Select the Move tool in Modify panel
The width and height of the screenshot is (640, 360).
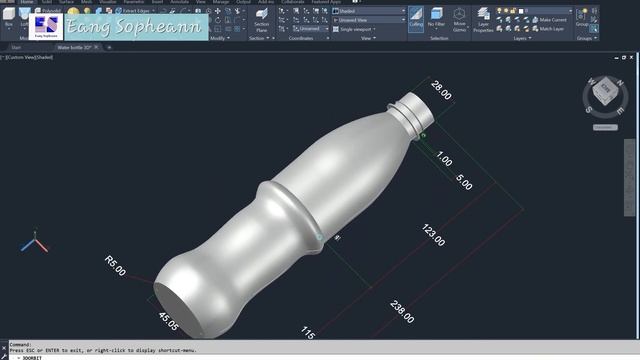coord(218,11)
